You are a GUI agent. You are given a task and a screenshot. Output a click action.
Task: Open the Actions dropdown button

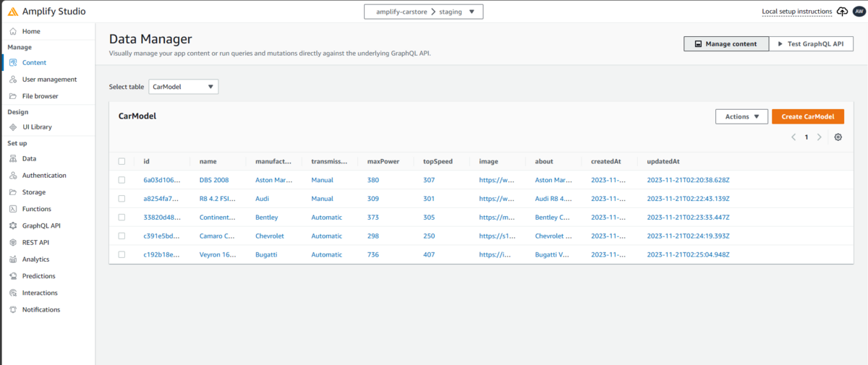pyautogui.click(x=741, y=116)
